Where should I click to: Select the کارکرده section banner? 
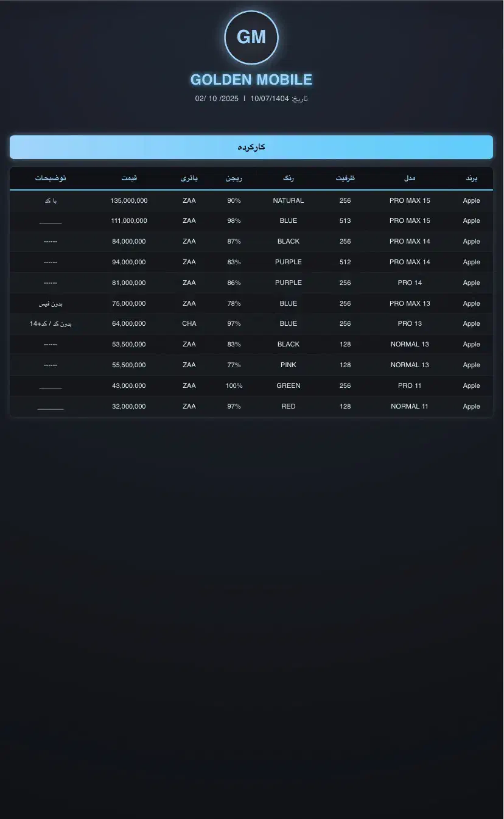point(251,147)
